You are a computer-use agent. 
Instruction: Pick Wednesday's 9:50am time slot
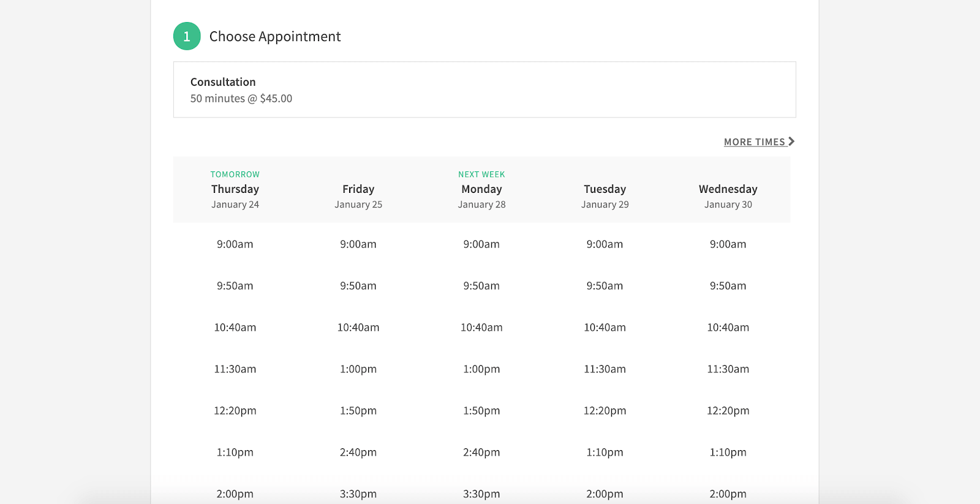(728, 286)
